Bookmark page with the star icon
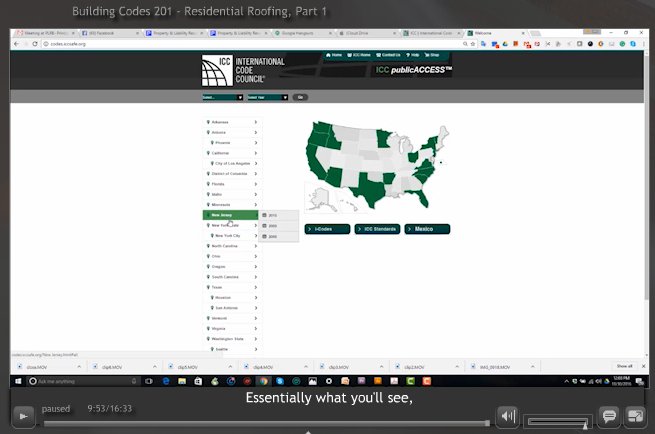655x434 pixels. pos(473,44)
